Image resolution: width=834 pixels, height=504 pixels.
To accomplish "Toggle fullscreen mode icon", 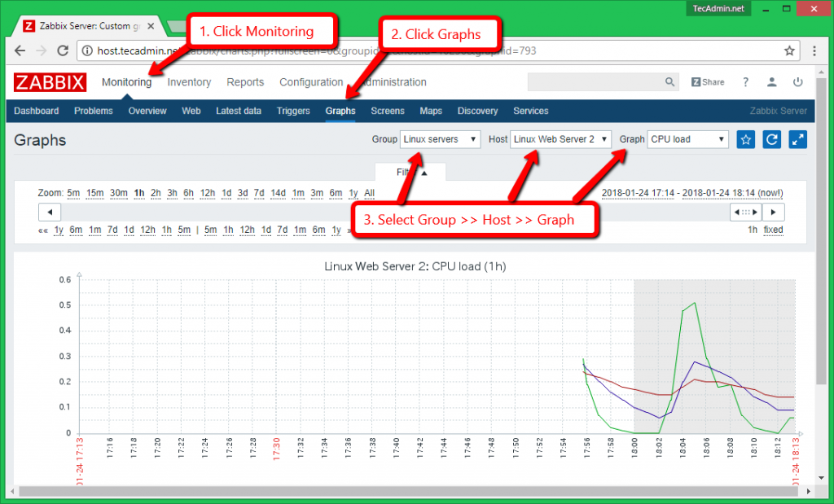I will tap(798, 139).
